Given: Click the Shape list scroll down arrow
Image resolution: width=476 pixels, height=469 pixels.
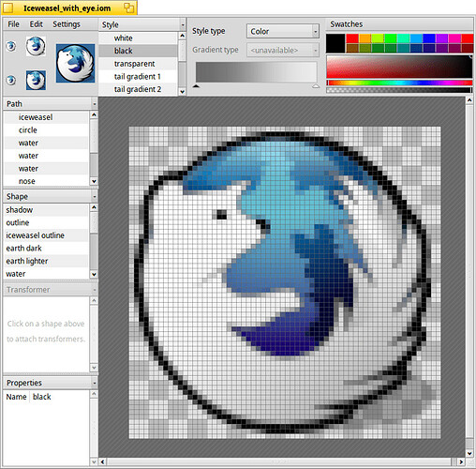Looking at the screenshot, I should (94, 275).
